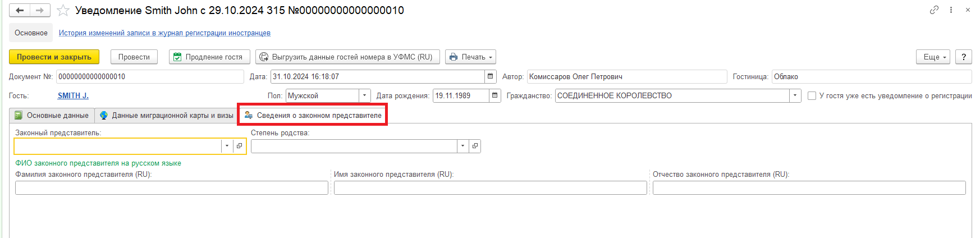The height and width of the screenshot is (238, 980).
Task: Expand the Степень родства dropdown arrow
Action: coord(463,146)
